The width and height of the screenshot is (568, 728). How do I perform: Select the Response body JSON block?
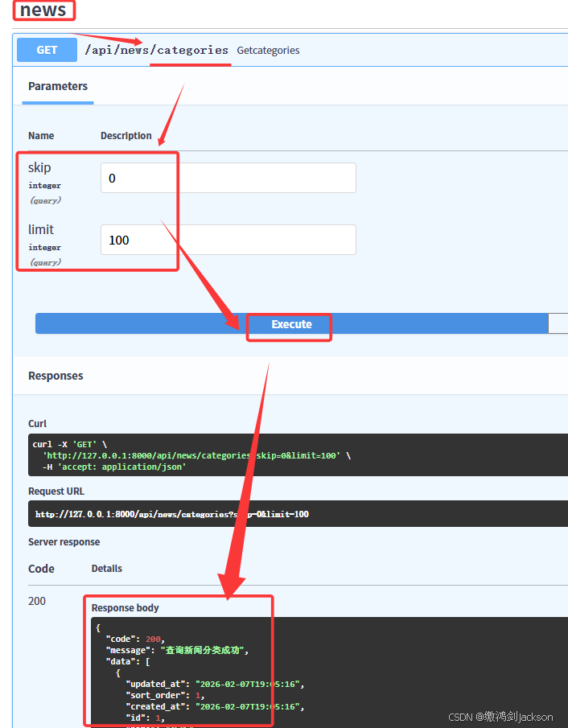coord(329,672)
